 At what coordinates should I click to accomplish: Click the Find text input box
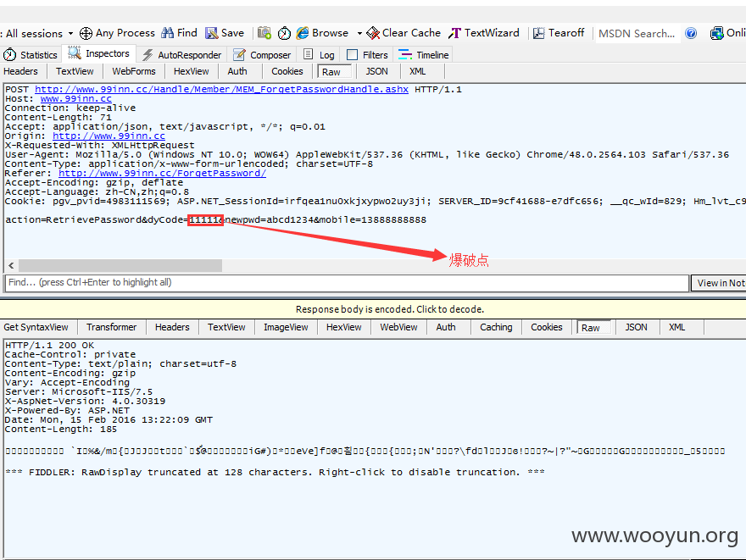pos(347,283)
